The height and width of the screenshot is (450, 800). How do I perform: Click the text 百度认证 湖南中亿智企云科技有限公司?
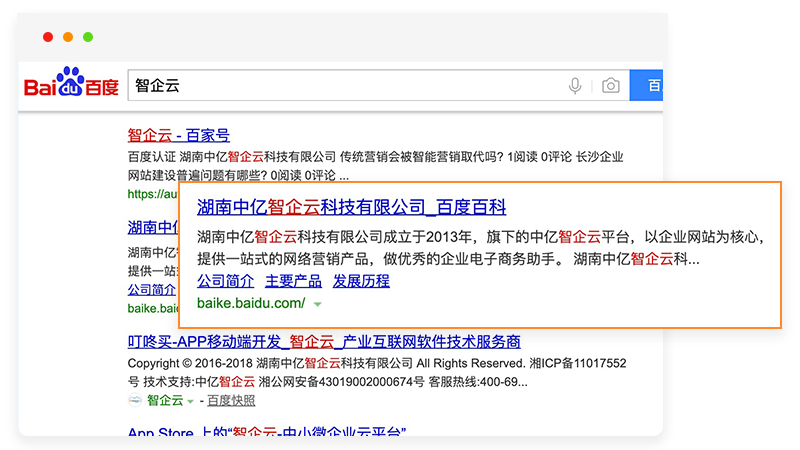[x=232, y=157]
